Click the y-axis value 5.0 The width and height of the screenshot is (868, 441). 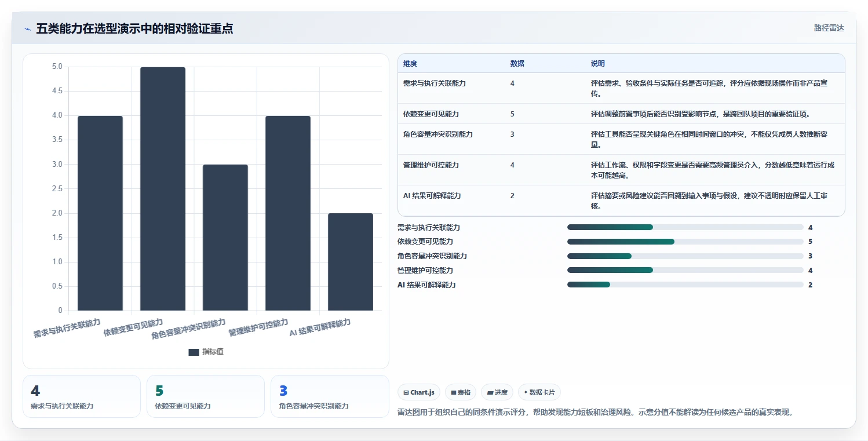click(x=57, y=67)
